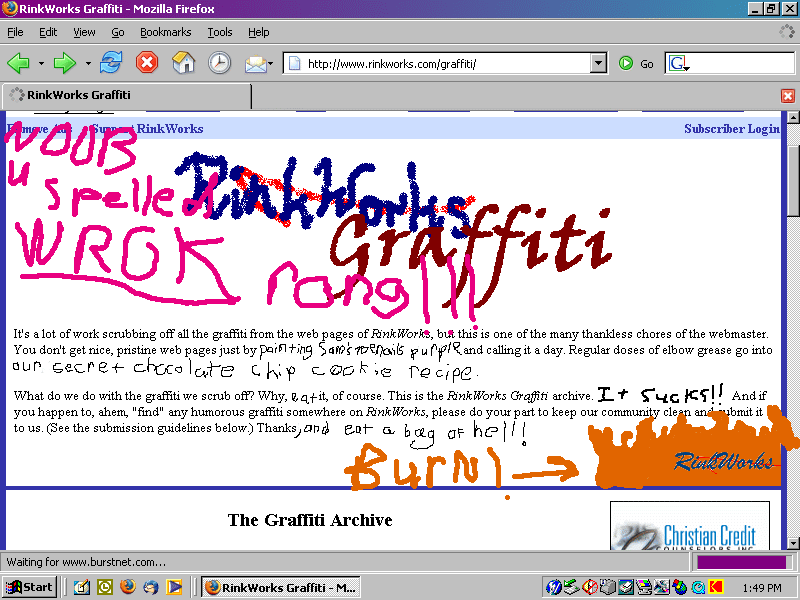Image resolution: width=800 pixels, height=600 pixels.
Task: Click the Support RinkWorks link
Action: coord(147,129)
